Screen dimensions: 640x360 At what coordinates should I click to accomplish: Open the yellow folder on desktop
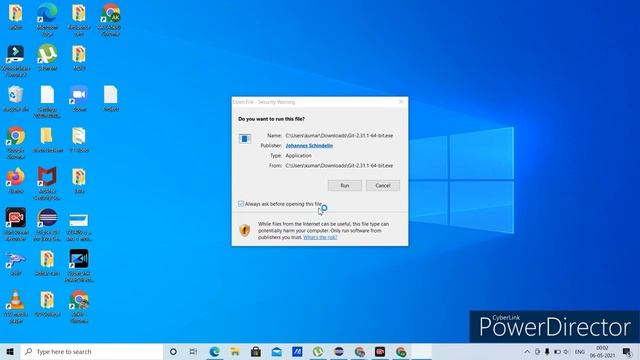(x=47, y=139)
